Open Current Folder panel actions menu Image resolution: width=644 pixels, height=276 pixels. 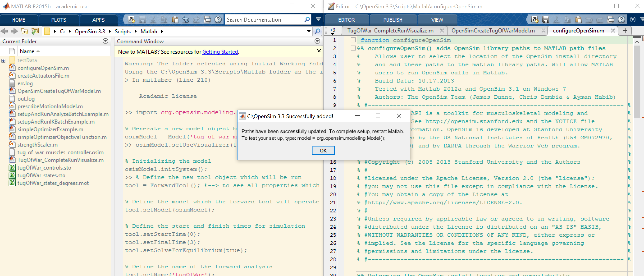pos(105,41)
